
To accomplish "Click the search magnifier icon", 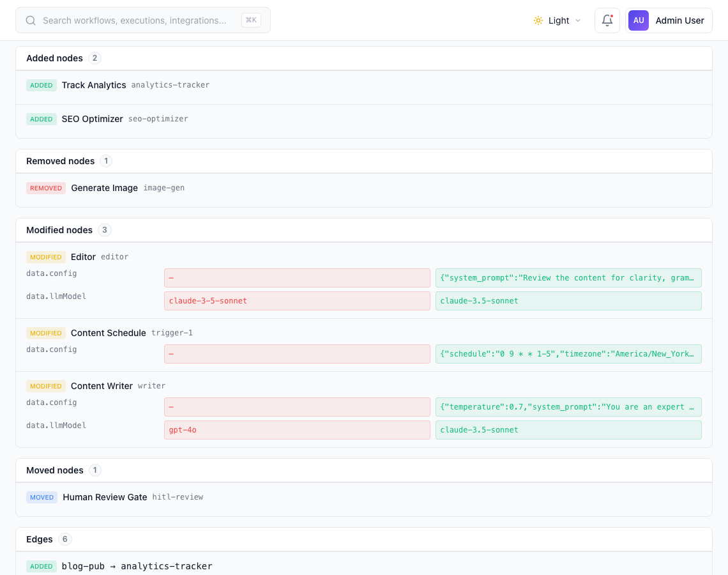I will pos(31,20).
